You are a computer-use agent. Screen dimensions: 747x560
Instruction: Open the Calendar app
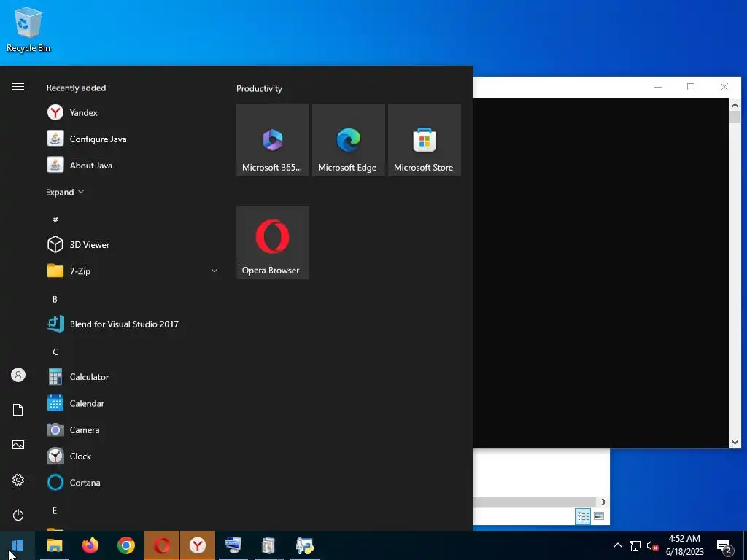132,403
